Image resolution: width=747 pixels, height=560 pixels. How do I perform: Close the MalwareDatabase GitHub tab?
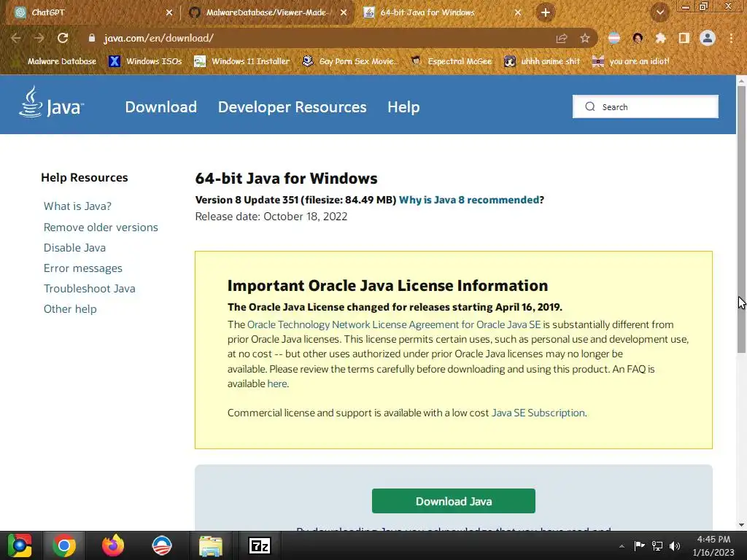[344, 13]
